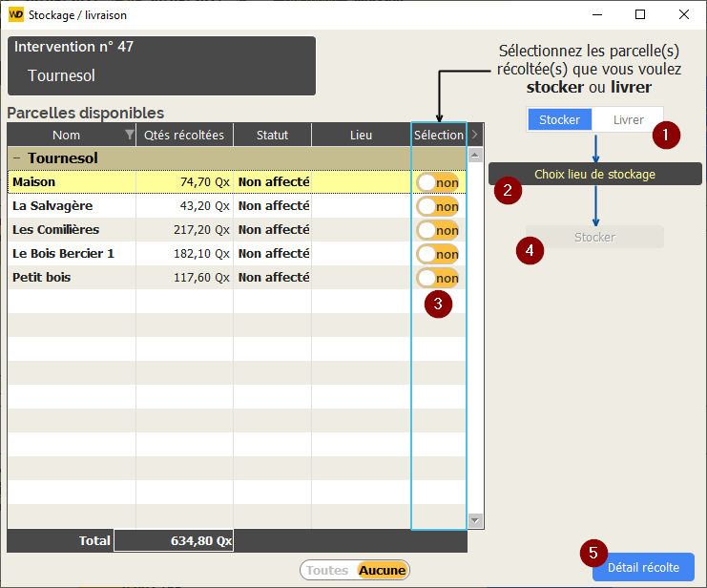This screenshot has width=707, height=588.
Task: Click Aucune to deselect all parcels
Action: click(383, 571)
